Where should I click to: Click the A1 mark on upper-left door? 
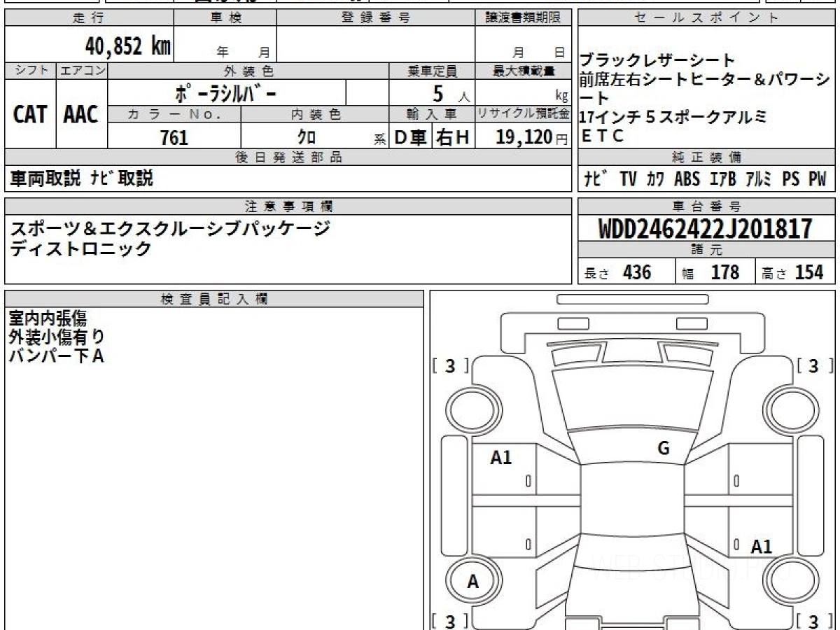tap(501, 458)
